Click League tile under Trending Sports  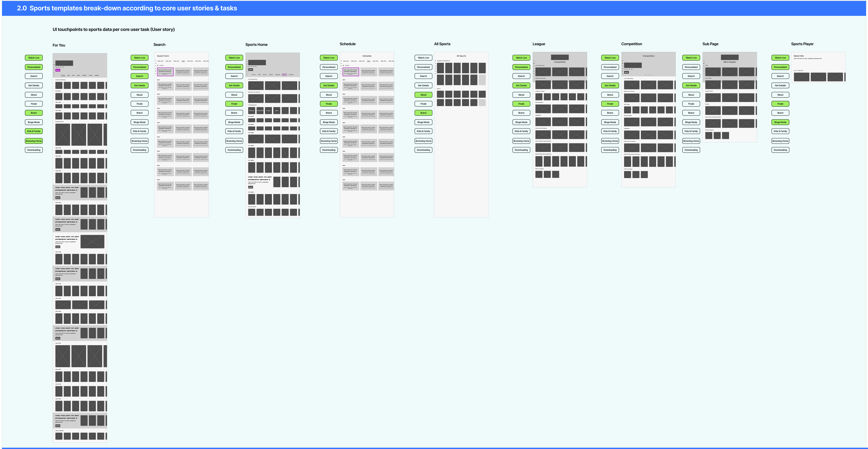click(x=269, y=110)
